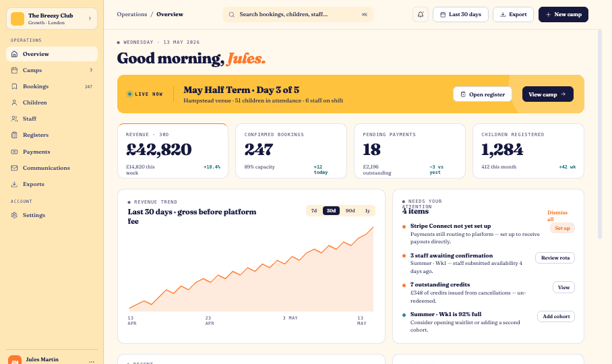Open the Jules Martin more options dots

92,362
